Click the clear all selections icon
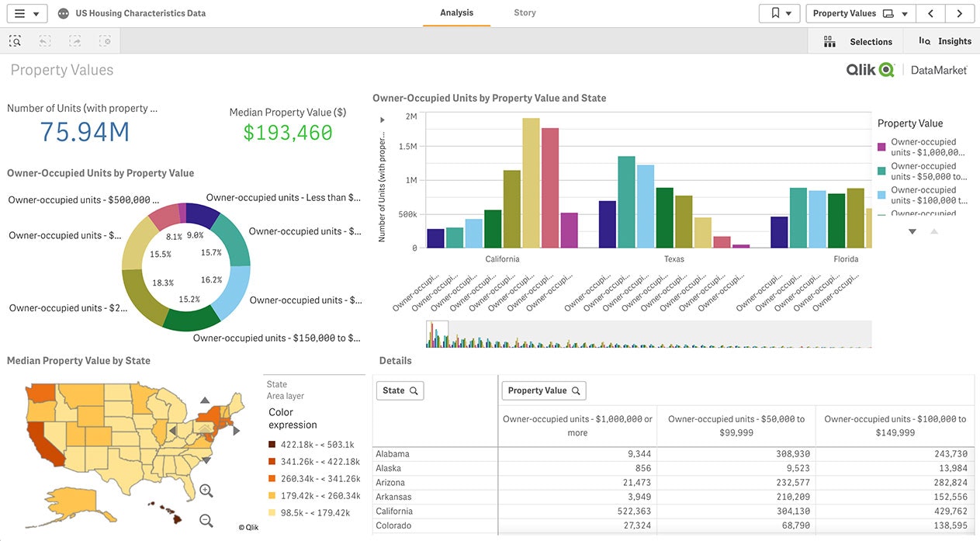Viewport: 980px width, 541px height. pos(106,41)
